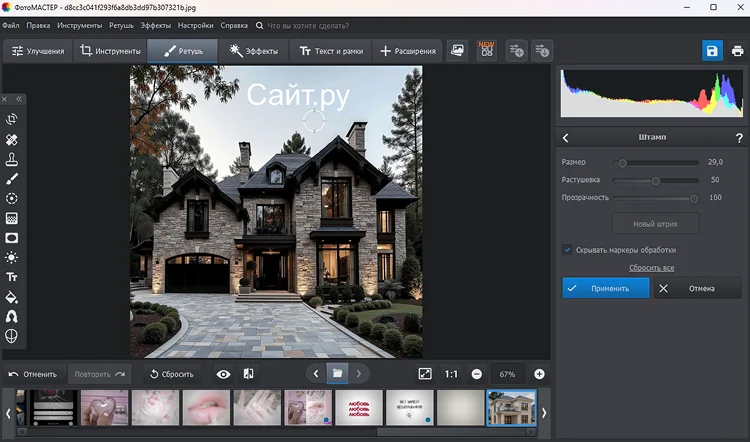Select the white house thumbnail
750x442 pixels.
(x=511, y=408)
